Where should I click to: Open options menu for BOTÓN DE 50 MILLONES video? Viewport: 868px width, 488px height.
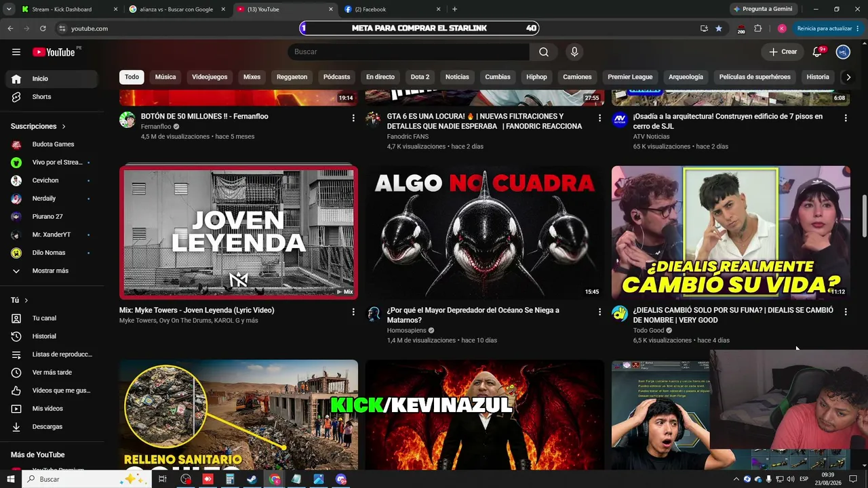[x=353, y=118]
